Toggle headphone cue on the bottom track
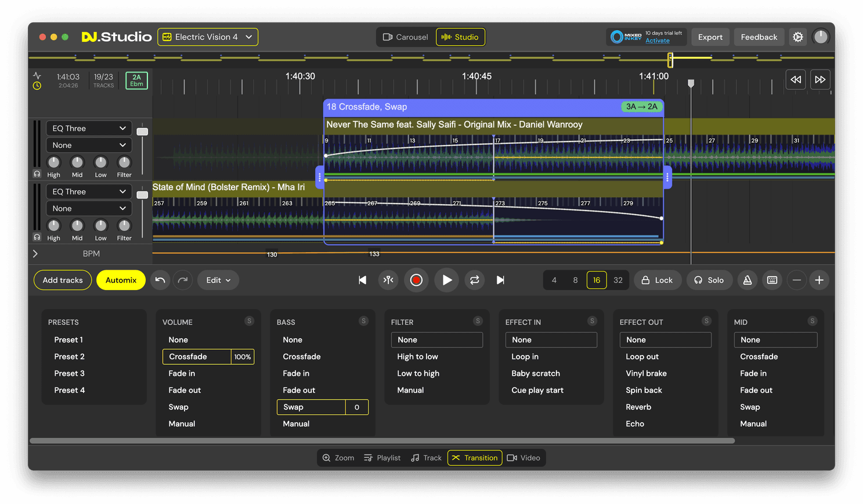863x504 pixels. (x=37, y=237)
